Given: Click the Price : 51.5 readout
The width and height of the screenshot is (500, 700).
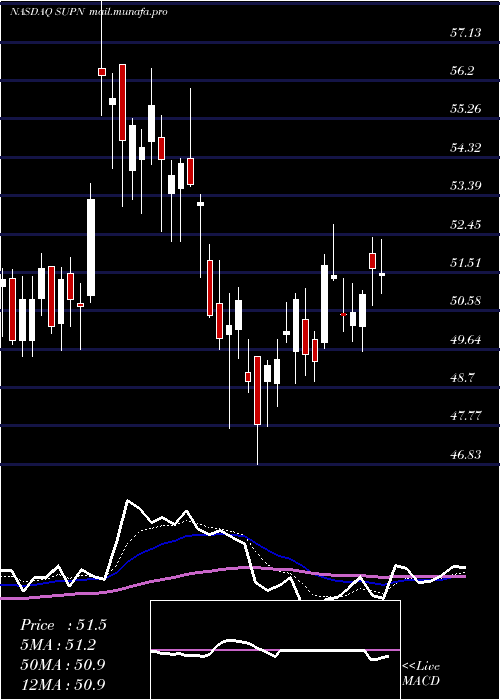Looking at the screenshot, I should [63, 625].
